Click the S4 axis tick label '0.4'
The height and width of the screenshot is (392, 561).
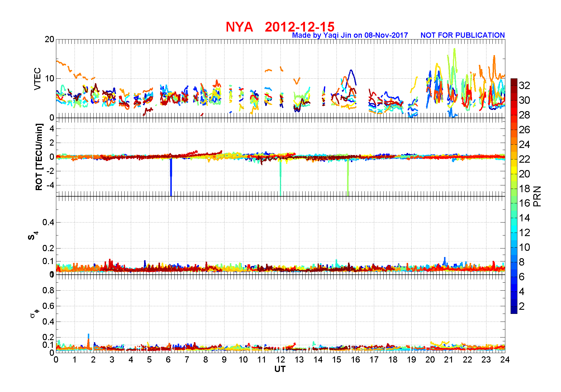tap(49, 222)
